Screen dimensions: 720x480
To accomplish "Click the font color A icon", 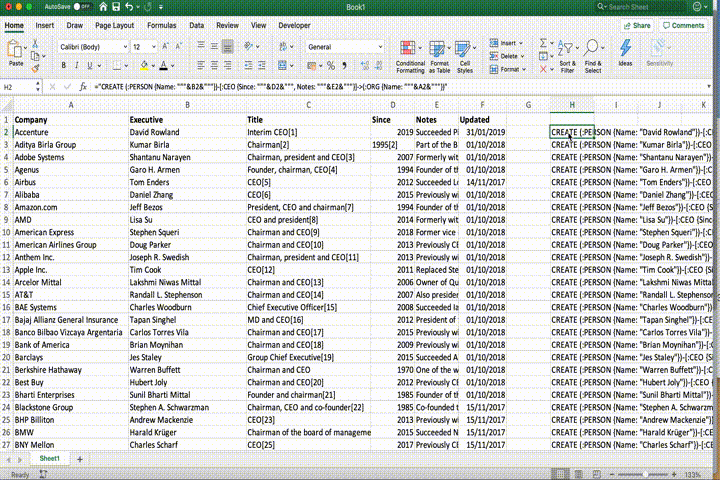I will click(163, 66).
